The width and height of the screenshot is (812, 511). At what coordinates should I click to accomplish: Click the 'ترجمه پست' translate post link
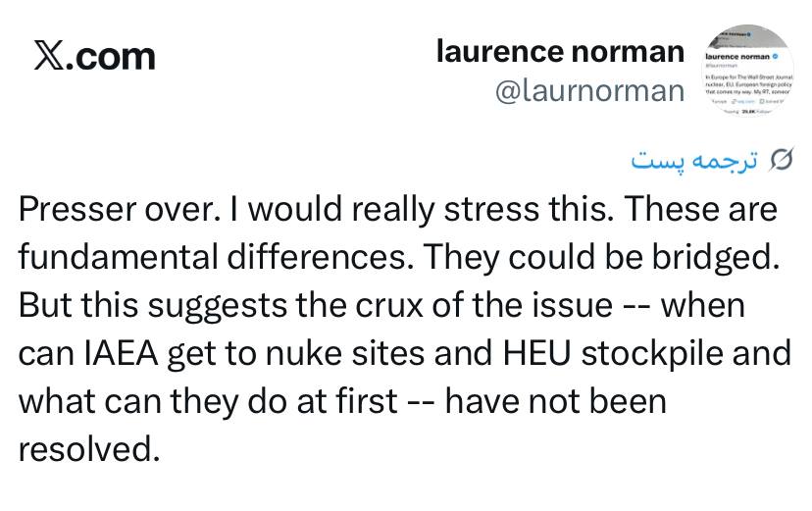click(694, 160)
